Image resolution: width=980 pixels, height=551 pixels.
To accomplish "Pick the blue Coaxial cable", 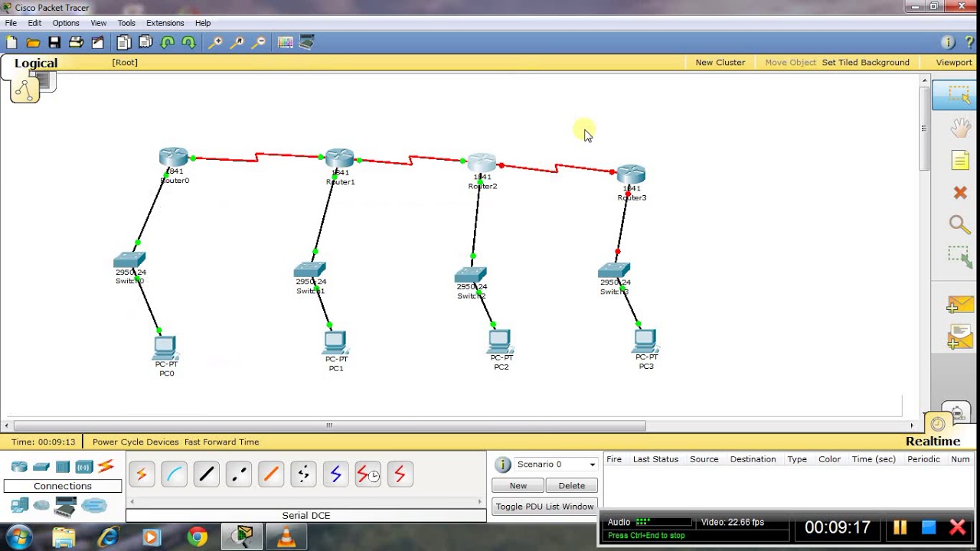I will (x=335, y=474).
